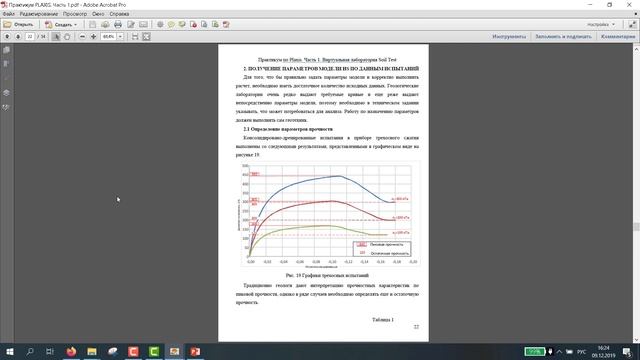Screen dimensions: 640x360
Task: Open File Explorer from taskbar
Action: 92,351
